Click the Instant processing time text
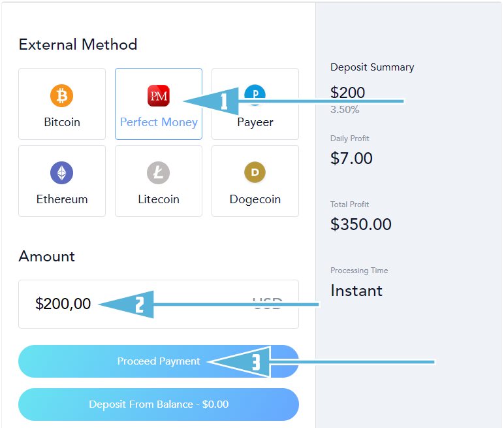The width and height of the screenshot is (504, 428). [356, 291]
